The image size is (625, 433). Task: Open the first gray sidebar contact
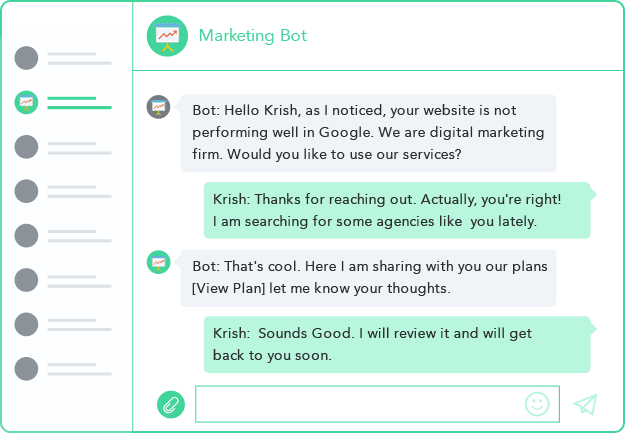27,58
